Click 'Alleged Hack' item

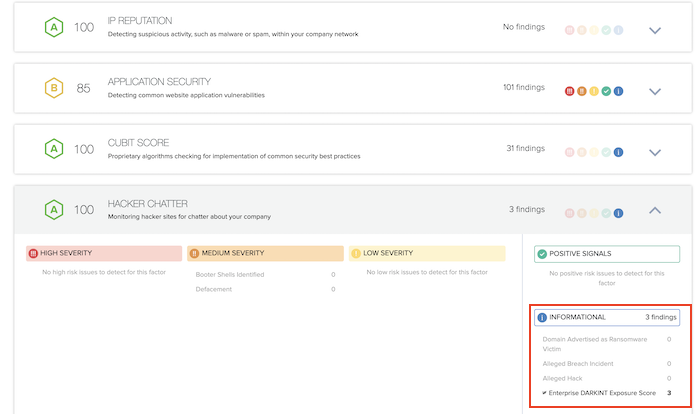tap(562, 378)
